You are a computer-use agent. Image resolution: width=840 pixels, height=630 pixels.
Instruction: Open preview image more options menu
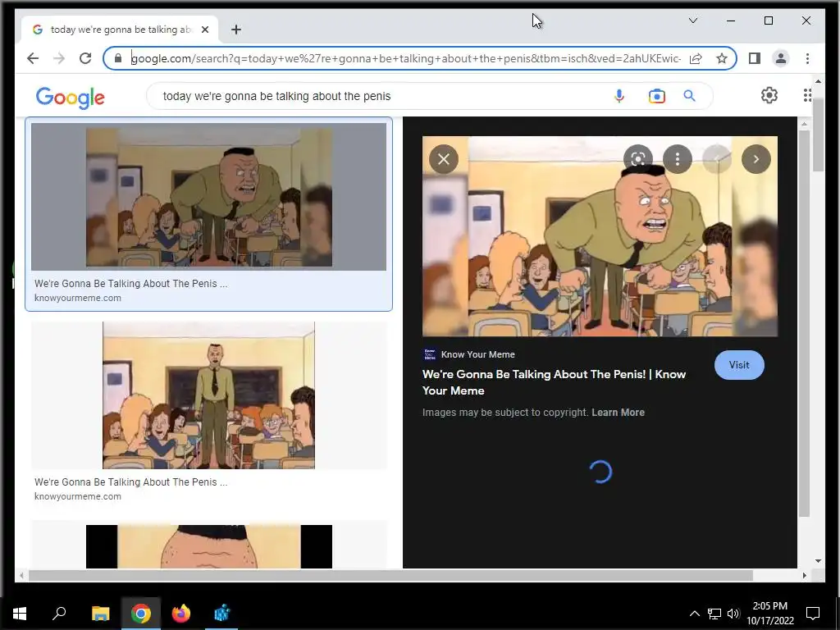677,159
